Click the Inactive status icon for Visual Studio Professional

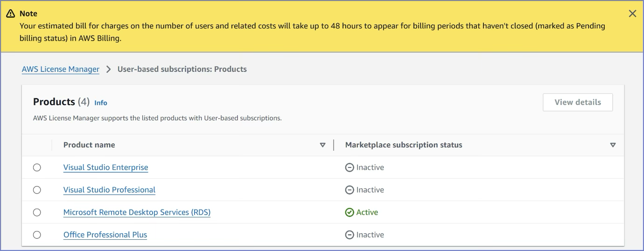pyautogui.click(x=350, y=190)
